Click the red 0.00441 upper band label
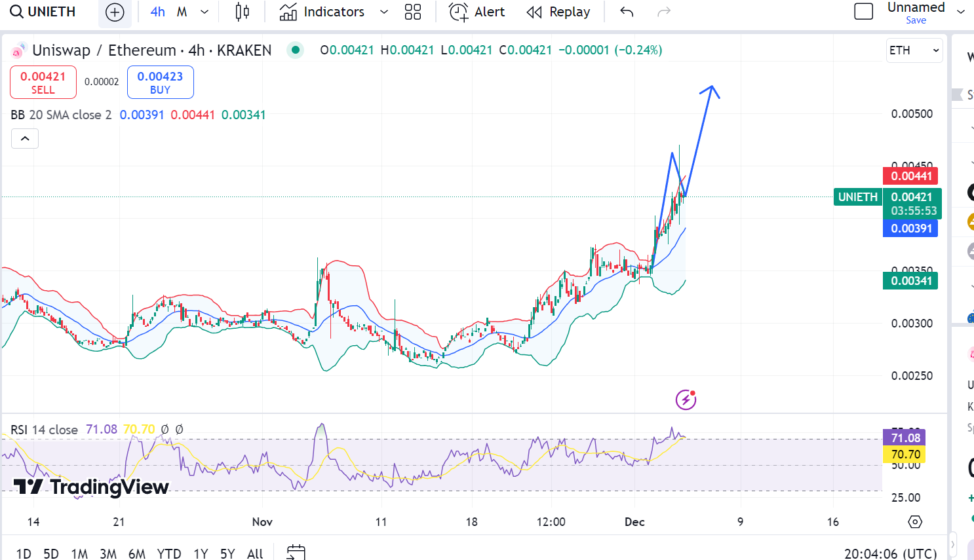Viewport: 974px width, 560px height. click(x=911, y=176)
